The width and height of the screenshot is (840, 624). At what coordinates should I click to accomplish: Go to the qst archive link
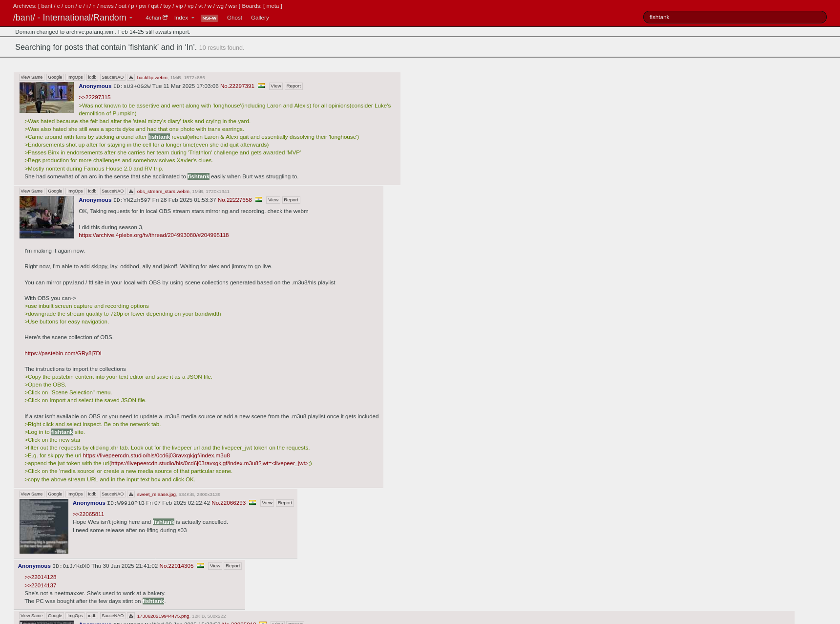click(155, 6)
